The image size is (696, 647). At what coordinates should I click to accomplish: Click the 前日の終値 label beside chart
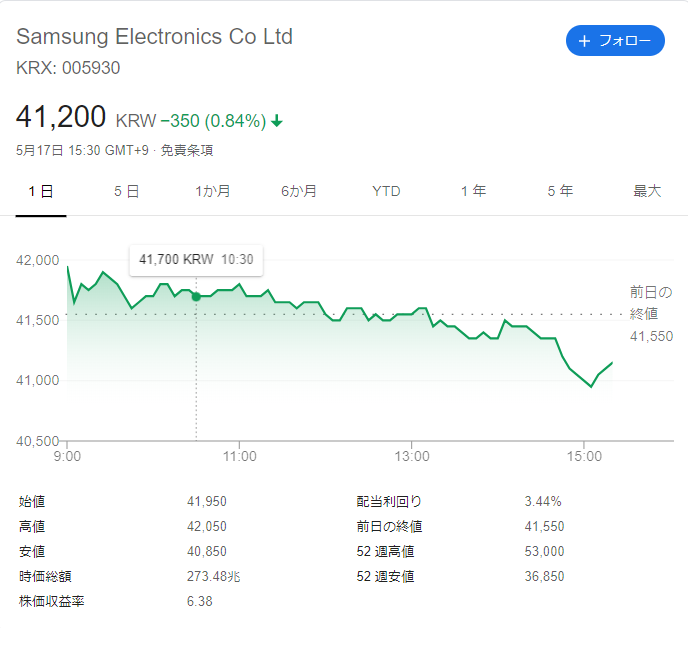pyautogui.click(x=650, y=304)
